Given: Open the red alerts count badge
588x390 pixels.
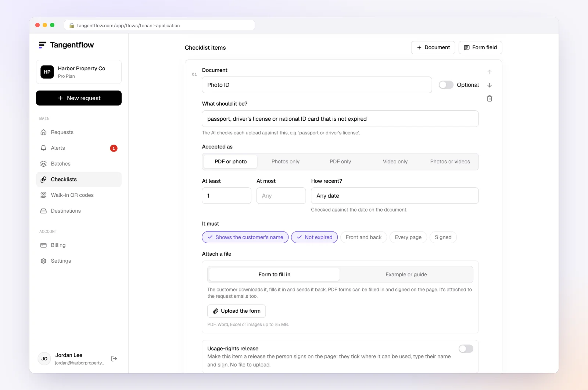Looking at the screenshot, I should [114, 148].
